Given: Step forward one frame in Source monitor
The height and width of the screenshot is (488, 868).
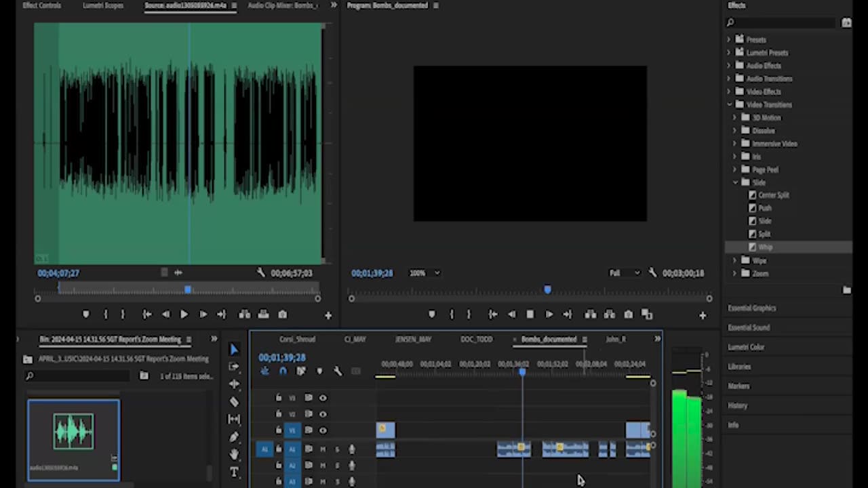Looking at the screenshot, I should (x=202, y=314).
